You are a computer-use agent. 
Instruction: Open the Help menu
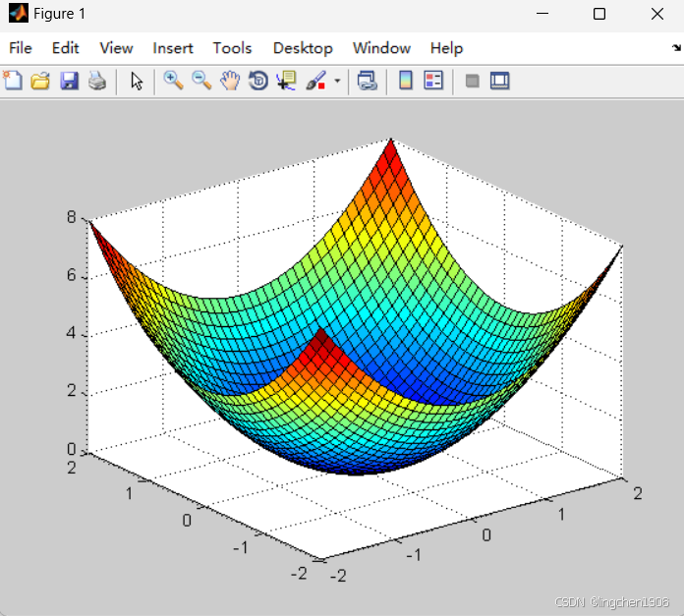(446, 48)
